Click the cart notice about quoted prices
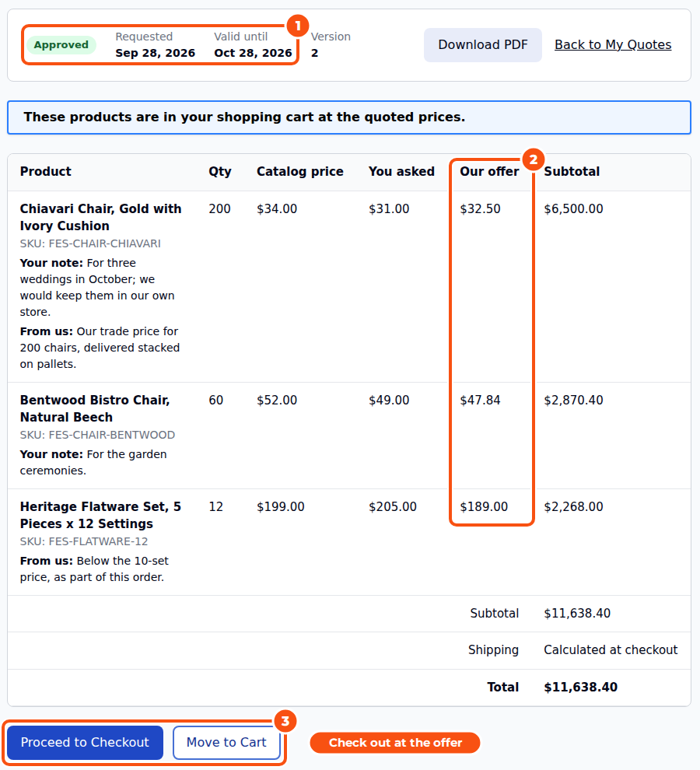700x770 pixels. (349, 117)
